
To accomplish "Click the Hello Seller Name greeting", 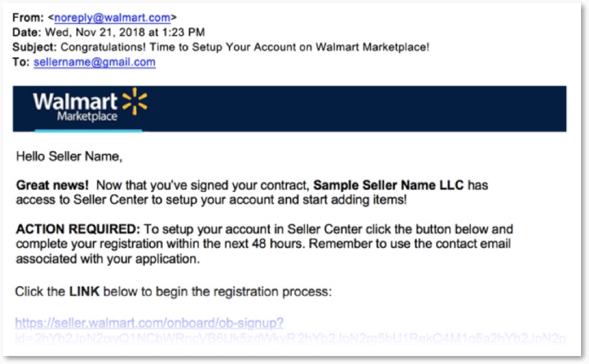I will 69,156.
